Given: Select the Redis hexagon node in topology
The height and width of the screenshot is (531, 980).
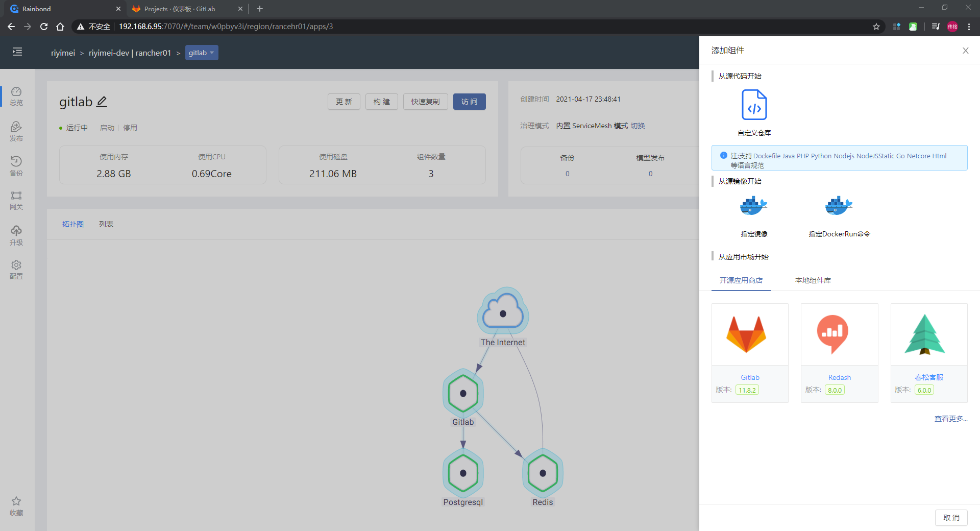Looking at the screenshot, I should (x=543, y=473).
